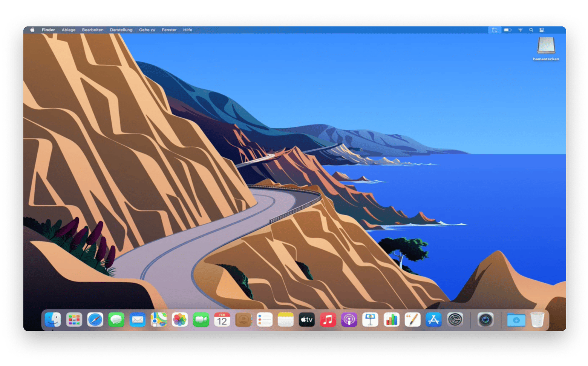
Task: Open the Music app in the Dock
Action: (328, 320)
